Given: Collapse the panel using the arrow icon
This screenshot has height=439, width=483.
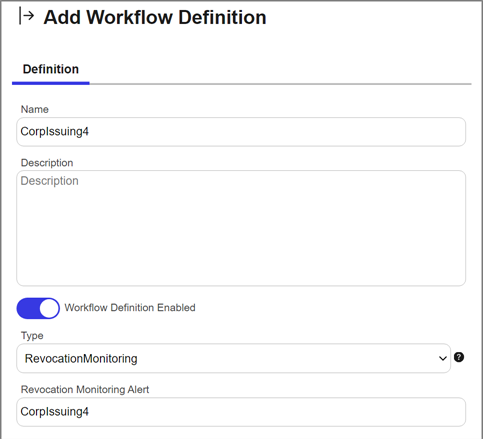Looking at the screenshot, I should coord(26,16).
